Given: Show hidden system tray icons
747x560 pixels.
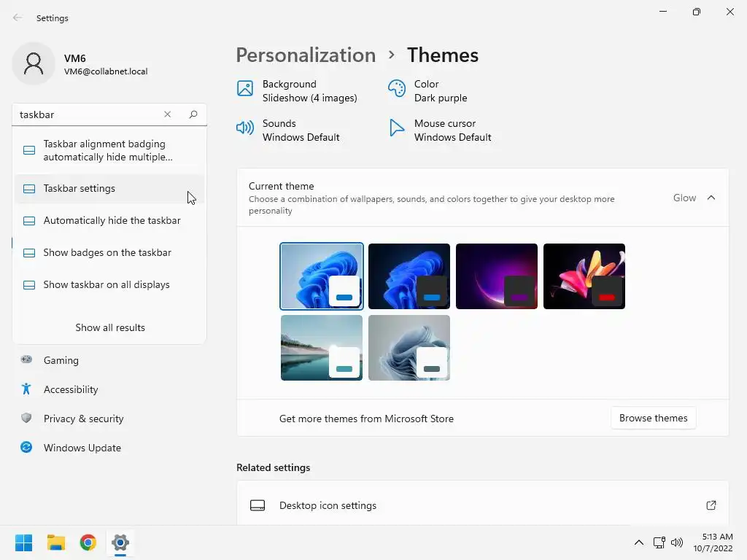Looking at the screenshot, I should (639, 542).
